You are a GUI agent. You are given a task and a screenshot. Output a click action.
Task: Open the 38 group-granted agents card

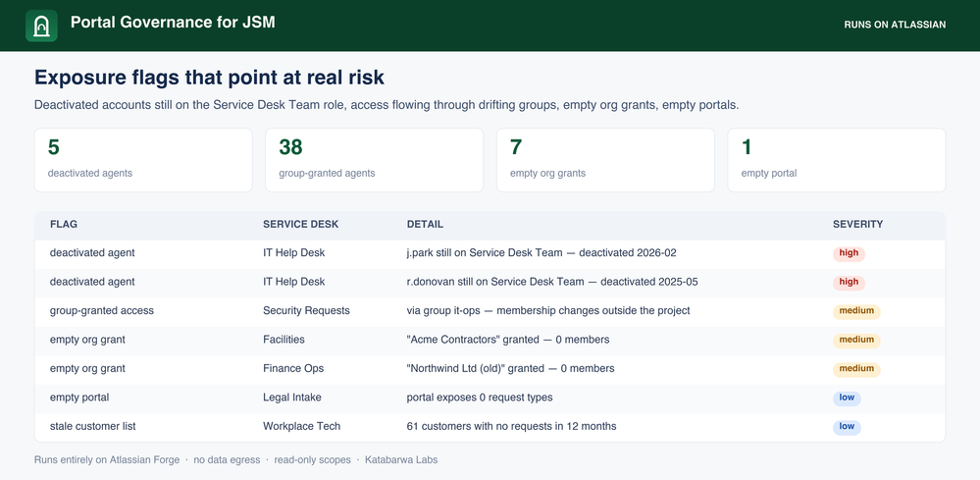(x=375, y=160)
